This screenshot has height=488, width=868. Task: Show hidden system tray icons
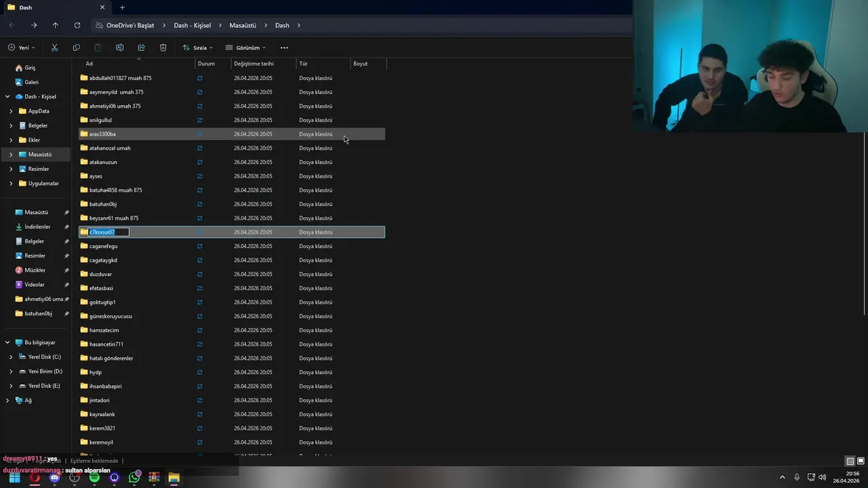tap(783, 477)
